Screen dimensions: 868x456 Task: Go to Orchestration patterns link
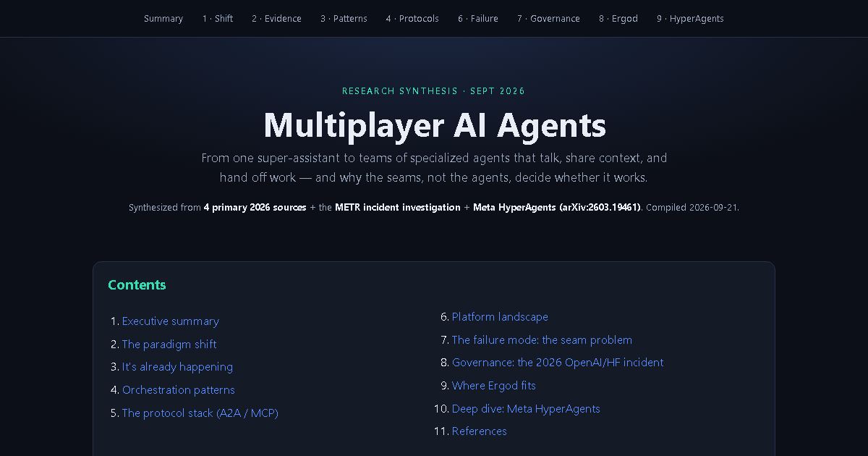[179, 390]
